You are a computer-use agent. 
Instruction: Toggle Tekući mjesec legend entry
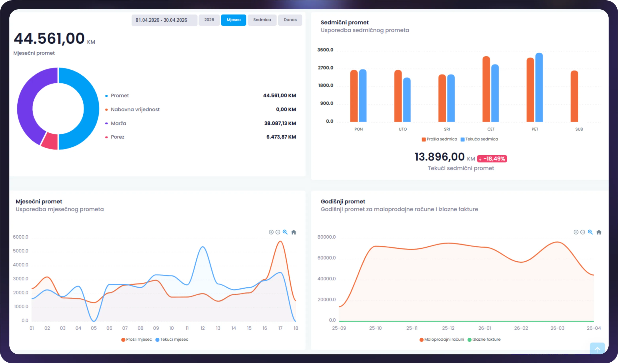pos(172,339)
